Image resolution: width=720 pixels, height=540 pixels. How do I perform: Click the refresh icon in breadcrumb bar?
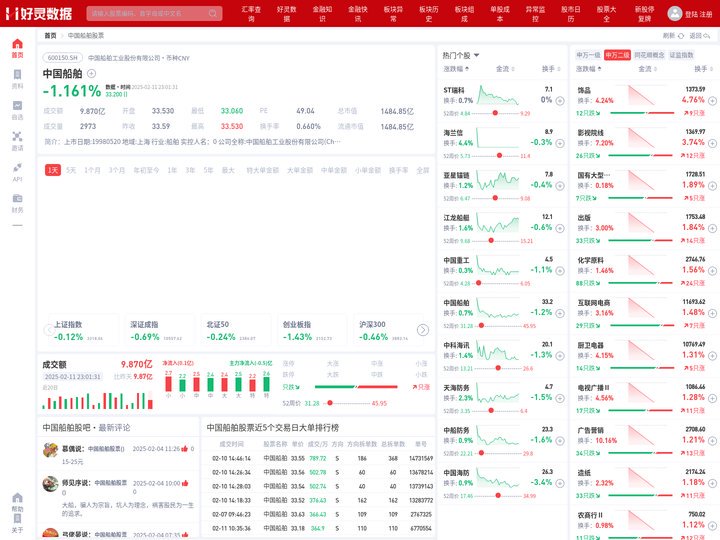click(681, 35)
